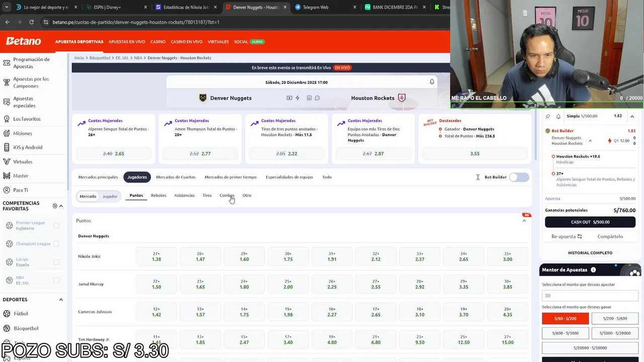
Task: Click Básquetbol in the breadcrumb
Action: tap(100, 58)
